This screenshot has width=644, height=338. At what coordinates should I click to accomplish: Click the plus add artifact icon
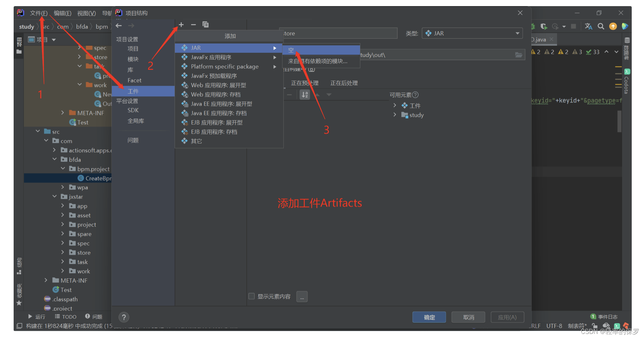[181, 25]
